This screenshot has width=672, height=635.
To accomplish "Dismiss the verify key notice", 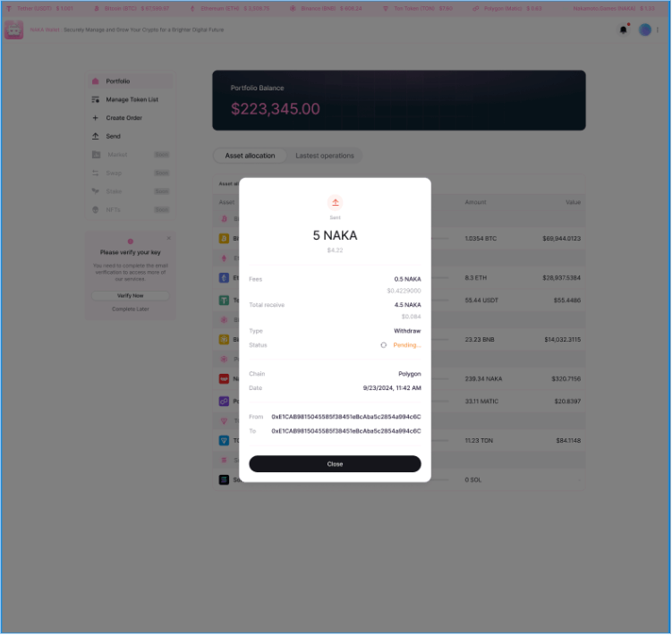I will (x=169, y=238).
